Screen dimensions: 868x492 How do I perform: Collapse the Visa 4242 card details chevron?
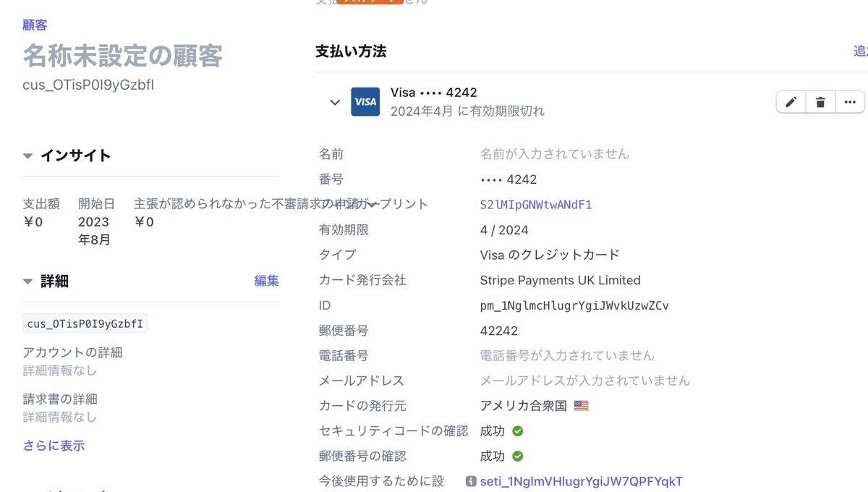pyautogui.click(x=335, y=102)
